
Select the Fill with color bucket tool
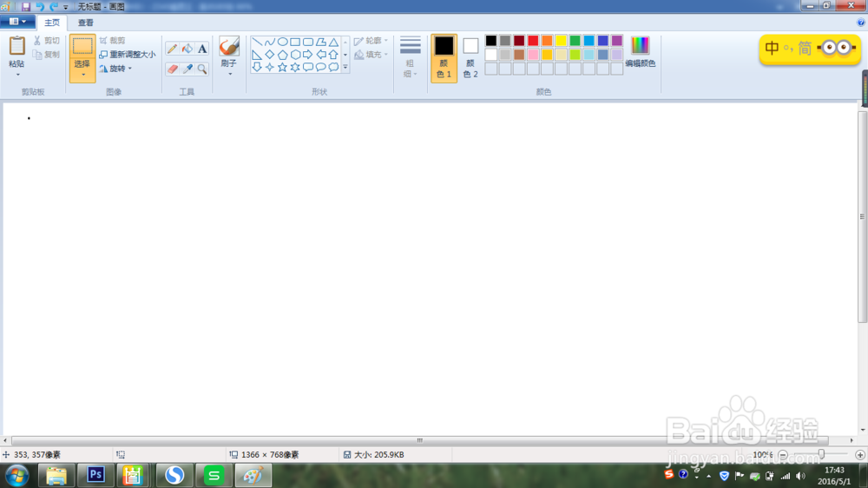(x=187, y=49)
